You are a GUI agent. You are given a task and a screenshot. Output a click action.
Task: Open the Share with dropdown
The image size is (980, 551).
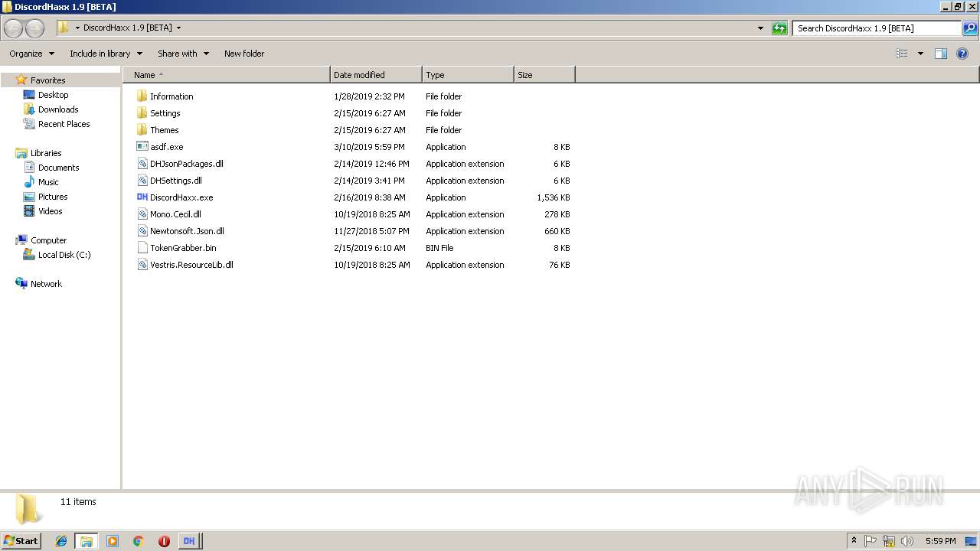183,54
